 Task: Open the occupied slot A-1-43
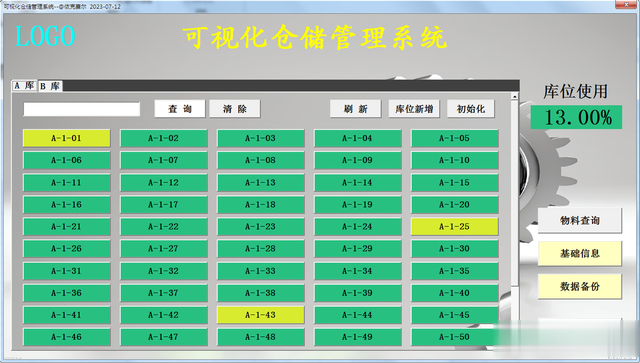coord(260,315)
